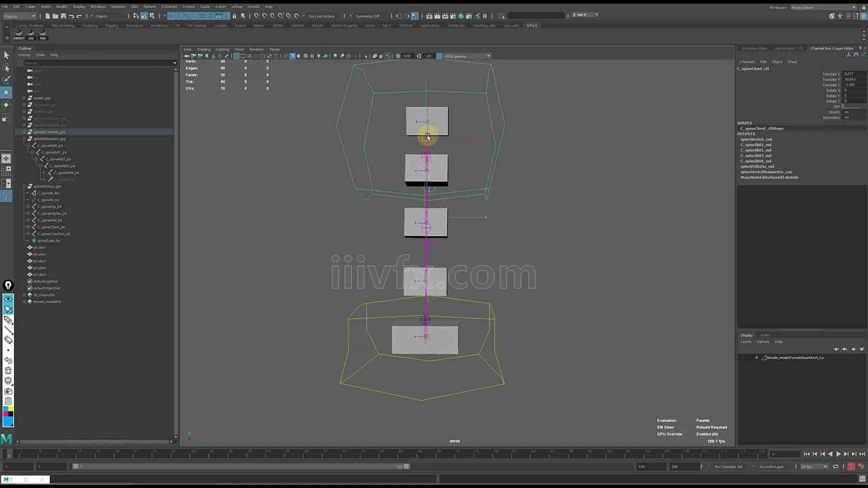The width and height of the screenshot is (868, 488).
Task: Select the Lasso select tool
Action: tap(6, 68)
